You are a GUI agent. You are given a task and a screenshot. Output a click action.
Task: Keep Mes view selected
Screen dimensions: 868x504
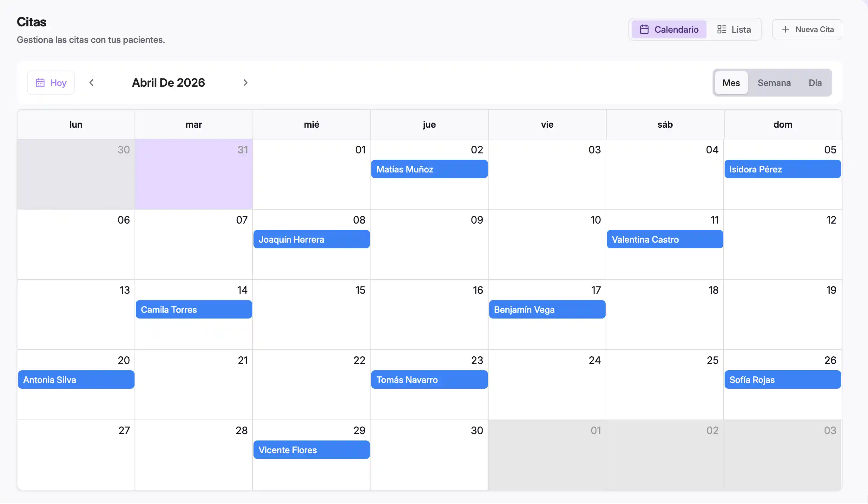click(x=731, y=82)
